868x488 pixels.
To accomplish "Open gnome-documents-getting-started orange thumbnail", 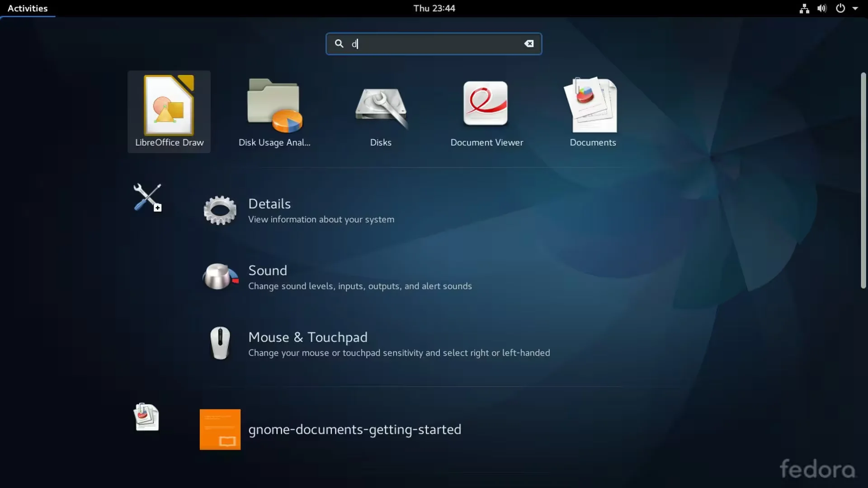I will (220, 429).
